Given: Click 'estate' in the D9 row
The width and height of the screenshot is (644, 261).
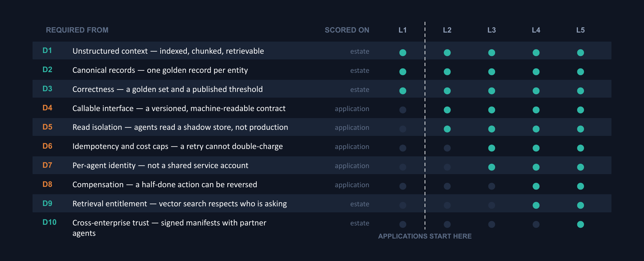Looking at the screenshot, I should click(x=360, y=204).
